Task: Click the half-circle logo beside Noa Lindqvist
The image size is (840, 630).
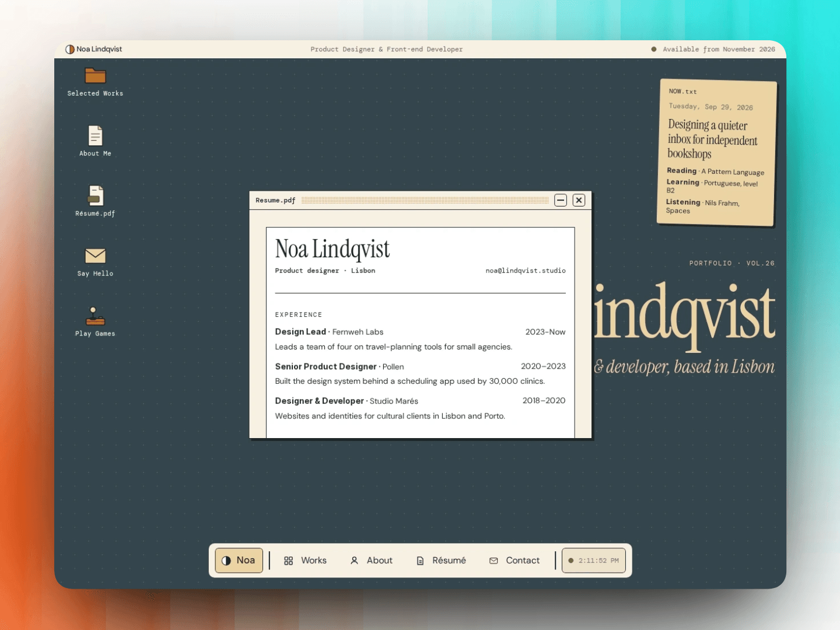Action: tap(70, 49)
